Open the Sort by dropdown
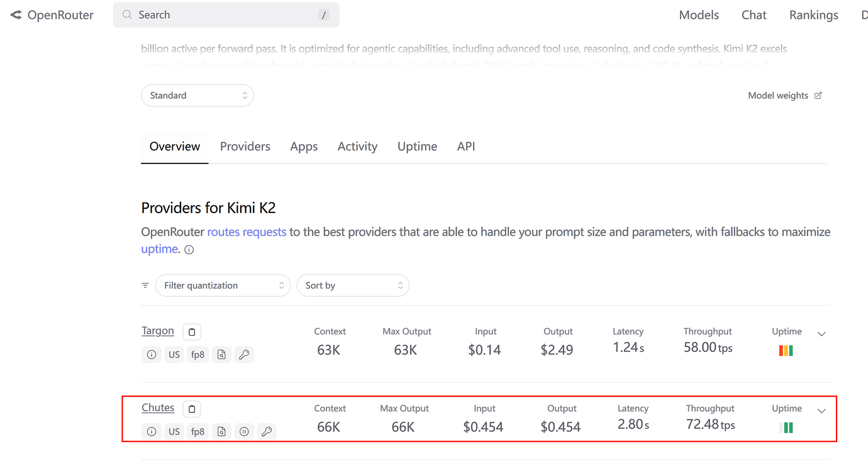868x469 pixels. point(353,285)
